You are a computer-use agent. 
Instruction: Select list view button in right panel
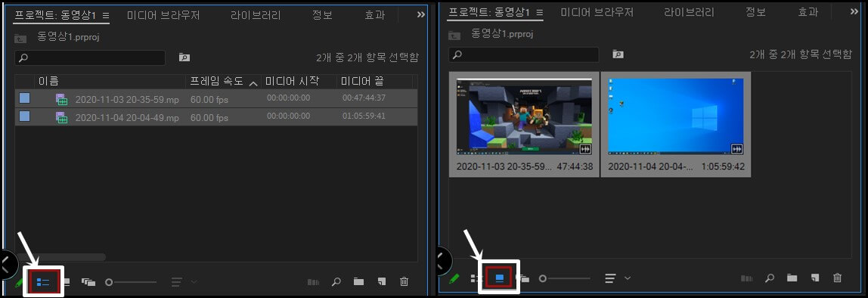click(x=475, y=278)
